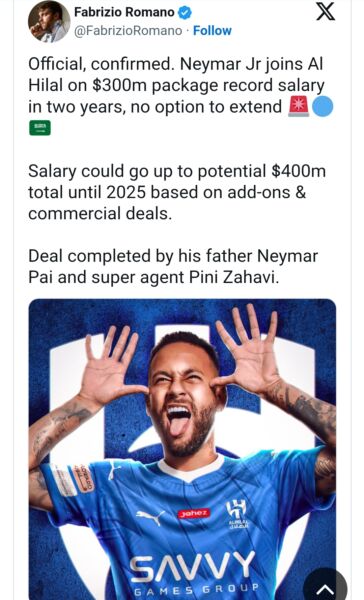Click Neymar's raised left hand in photo
The image size is (364, 600).
click(249, 346)
